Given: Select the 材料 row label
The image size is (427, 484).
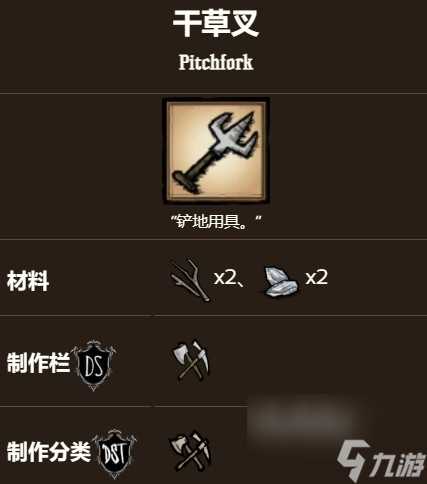Looking at the screenshot, I should pos(28,281).
